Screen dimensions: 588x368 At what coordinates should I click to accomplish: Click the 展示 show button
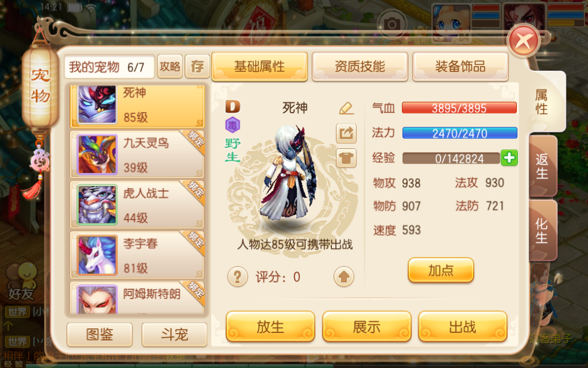tap(366, 327)
